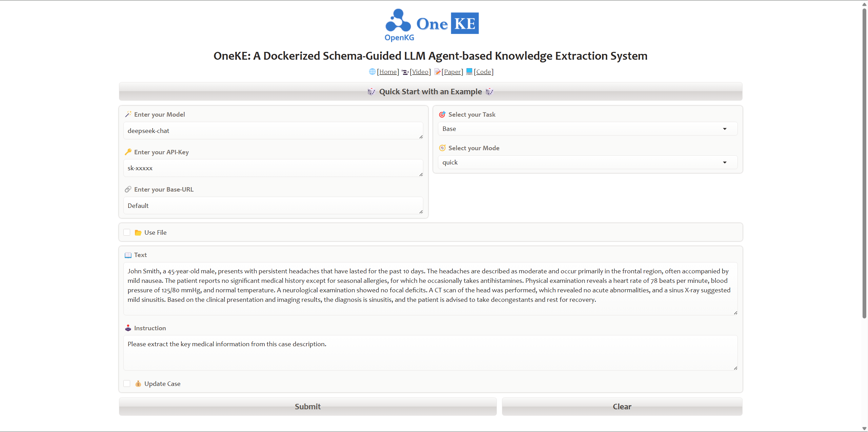This screenshot has width=868, height=432.
Task: Click the resize handle of the Text area
Action: click(x=735, y=313)
